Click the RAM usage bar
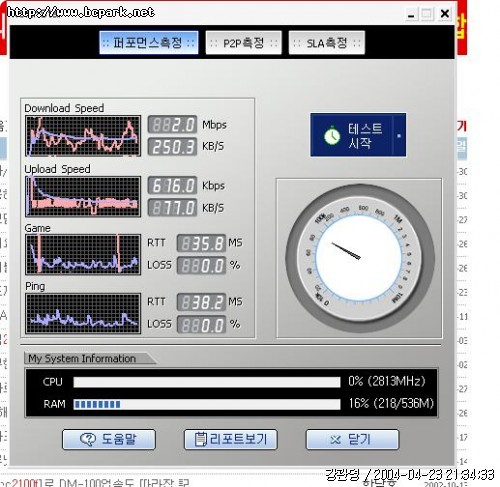The height and width of the screenshot is (487, 500). [x=207, y=404]
